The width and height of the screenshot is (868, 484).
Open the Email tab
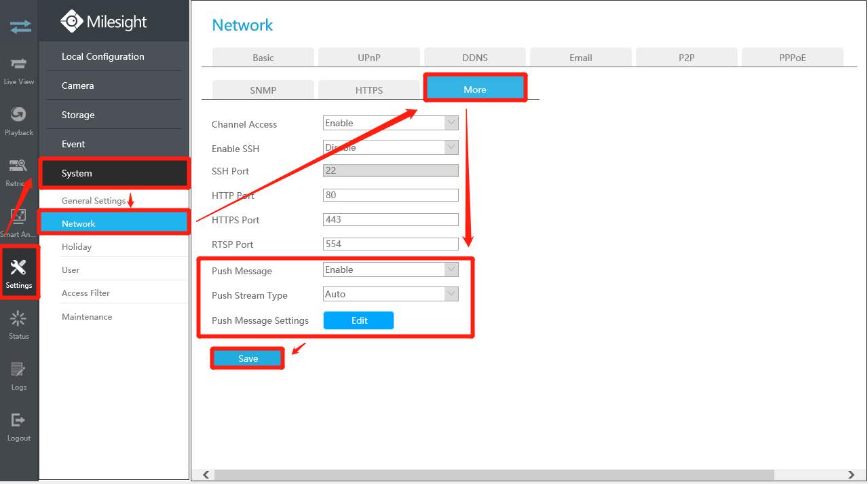tap(581, 58)
